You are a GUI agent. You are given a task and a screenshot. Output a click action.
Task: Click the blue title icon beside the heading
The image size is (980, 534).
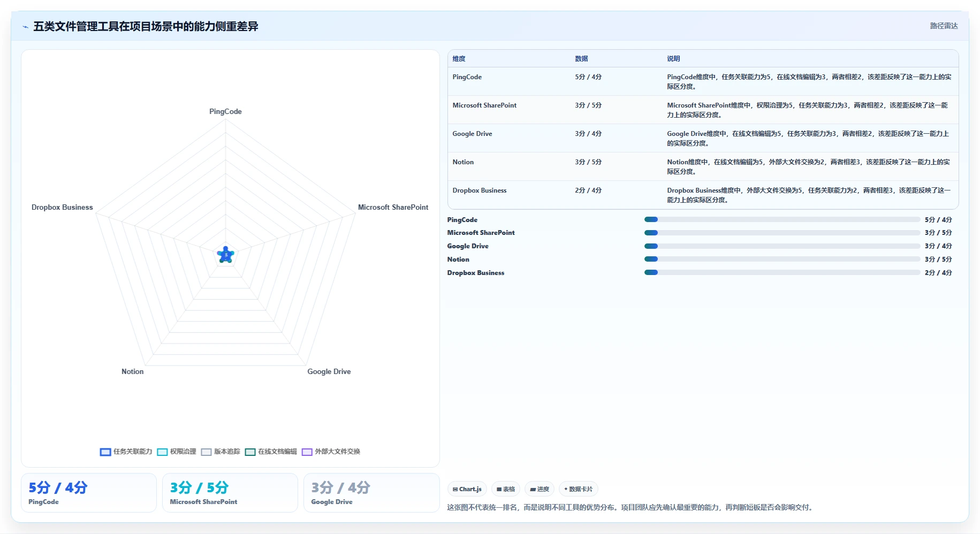point(25,27)
